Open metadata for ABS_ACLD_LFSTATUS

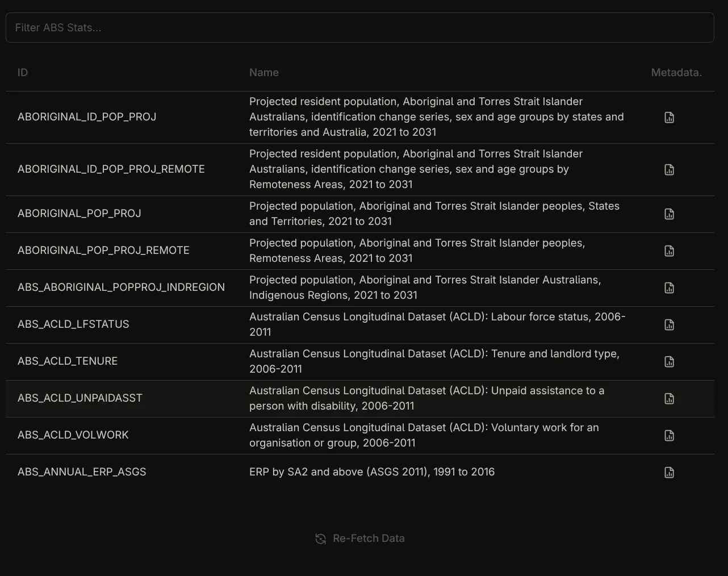pos(669,324)
